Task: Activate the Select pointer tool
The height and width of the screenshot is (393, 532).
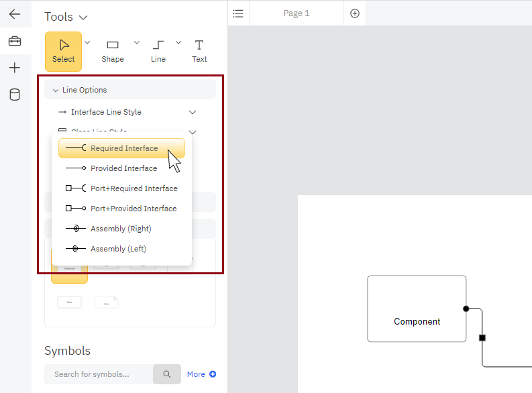Action: [x=63, y=51]
